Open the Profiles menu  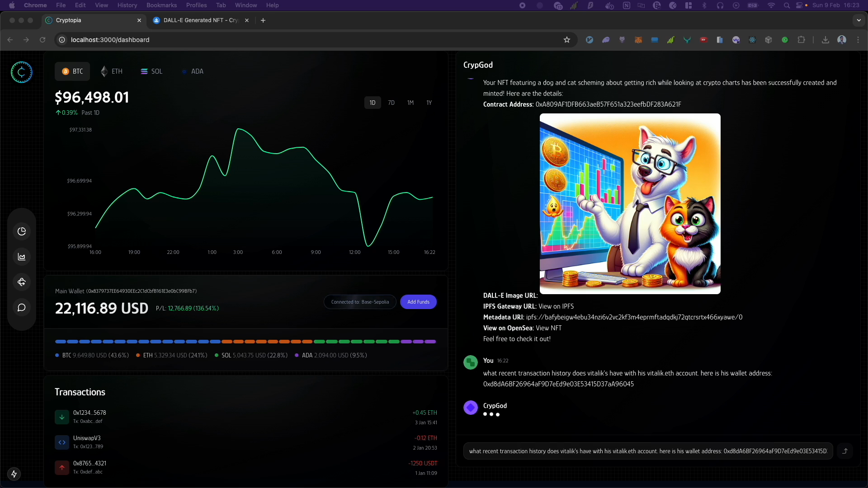click(x=196, y=5)
